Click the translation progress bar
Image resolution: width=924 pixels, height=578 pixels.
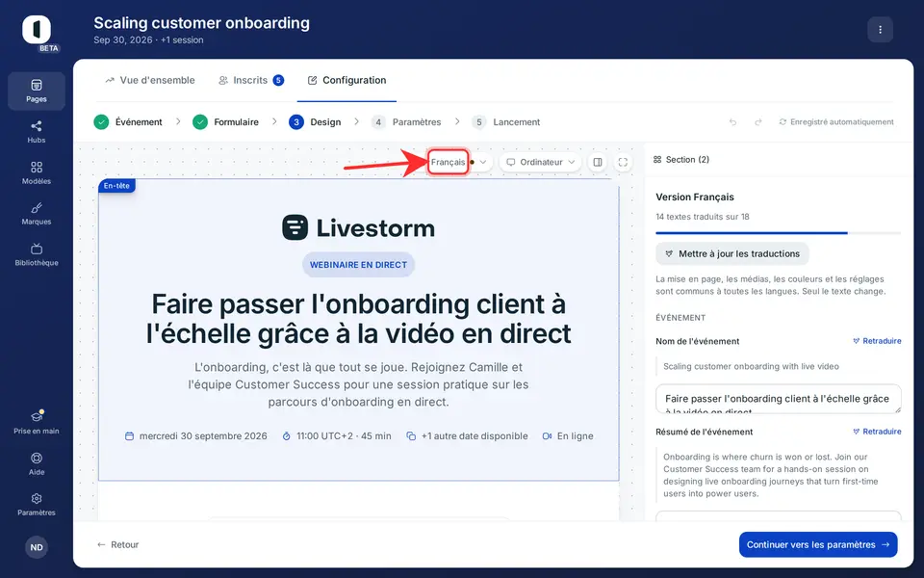tap(779, 233)
